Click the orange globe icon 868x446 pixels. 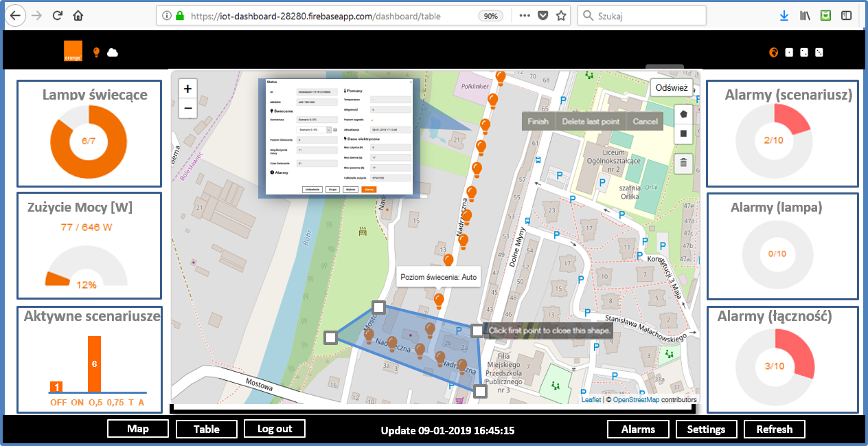(773, 52)
